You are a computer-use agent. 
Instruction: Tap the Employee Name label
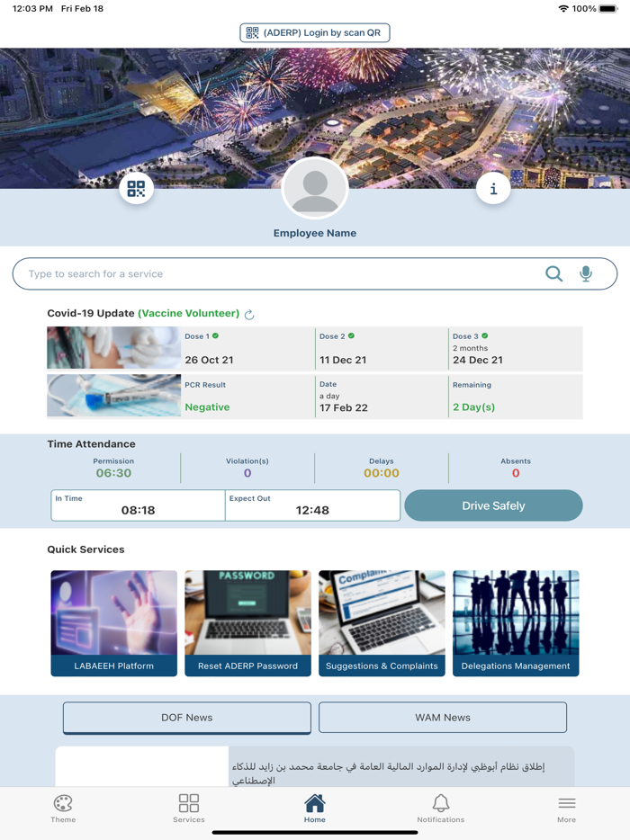click(x=315, y=233)
